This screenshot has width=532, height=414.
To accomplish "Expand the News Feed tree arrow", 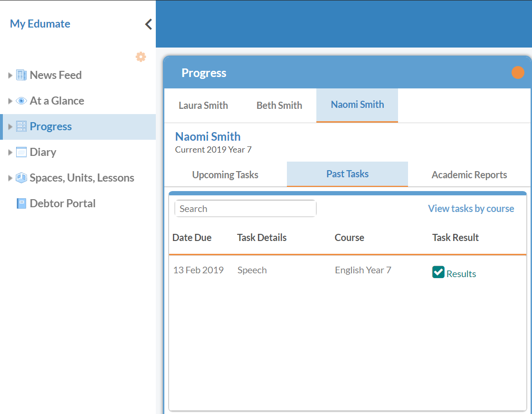I will tap(10, 75).
